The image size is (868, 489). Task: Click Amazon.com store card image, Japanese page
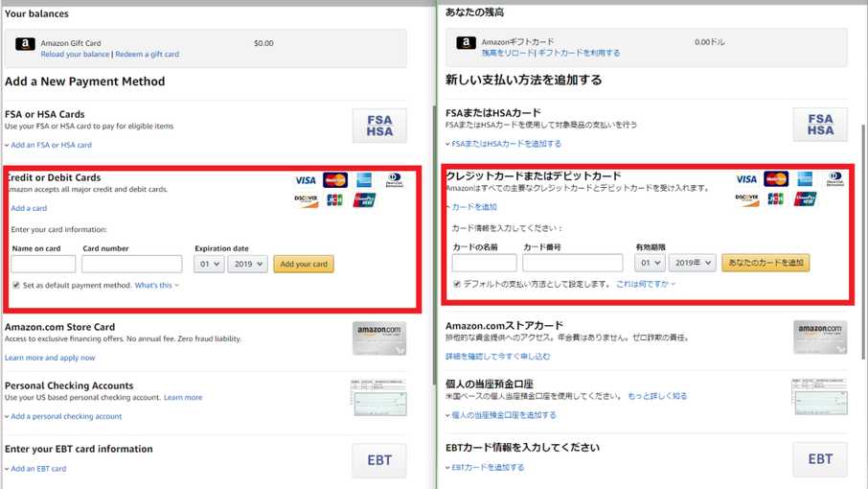tap(820, 338)
